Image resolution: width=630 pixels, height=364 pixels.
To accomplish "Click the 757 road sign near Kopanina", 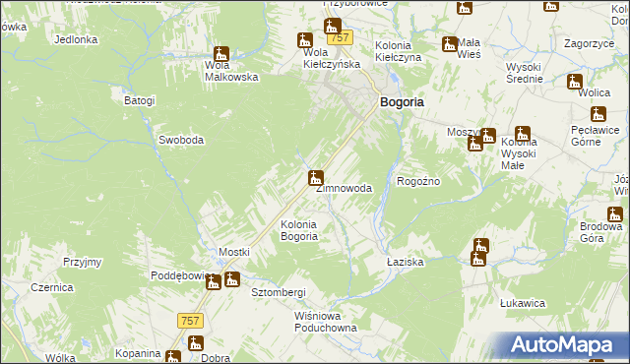I will coord(190,321).
